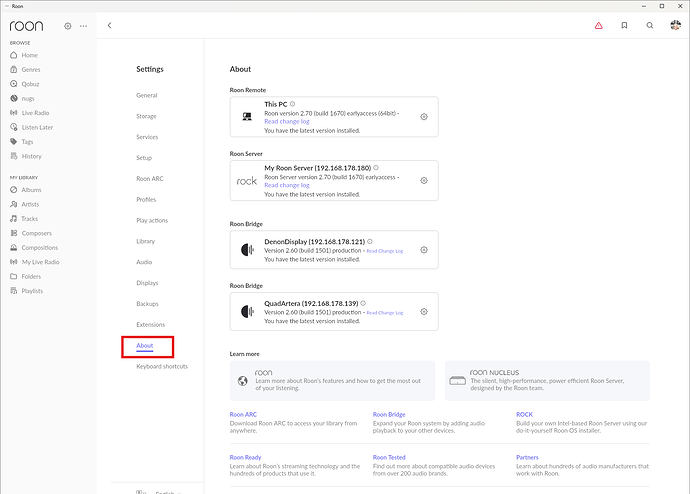Viewport: 690px width, 494px height.
Task: Open Keyboard shortcuts settings tab
Action: pos(162,366)
